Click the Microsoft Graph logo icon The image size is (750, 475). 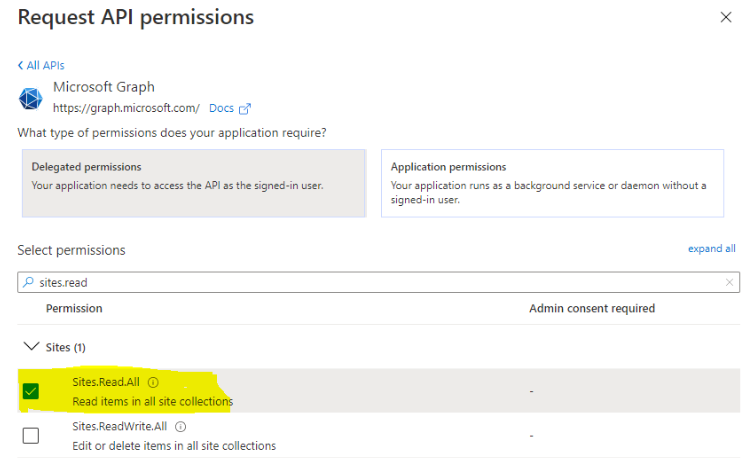(30, 99)
